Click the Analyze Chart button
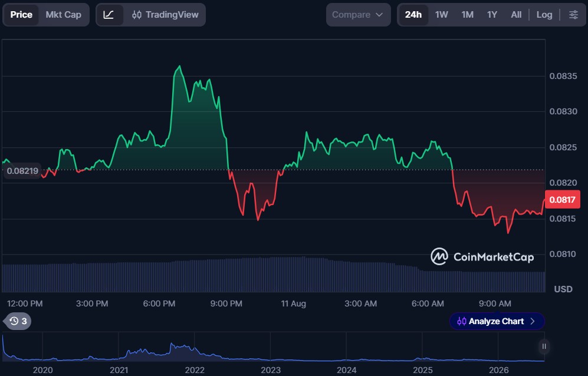This screenshot has height=376, width=588. [x=497, y=321]
